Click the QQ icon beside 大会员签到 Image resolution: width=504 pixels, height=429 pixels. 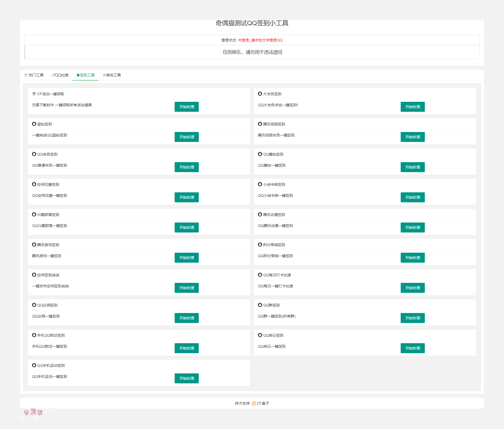pyautogui.click(x=260, y=94)
